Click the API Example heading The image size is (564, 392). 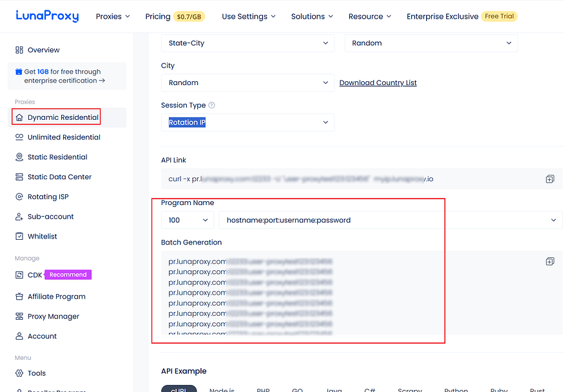tap(184, 371)
